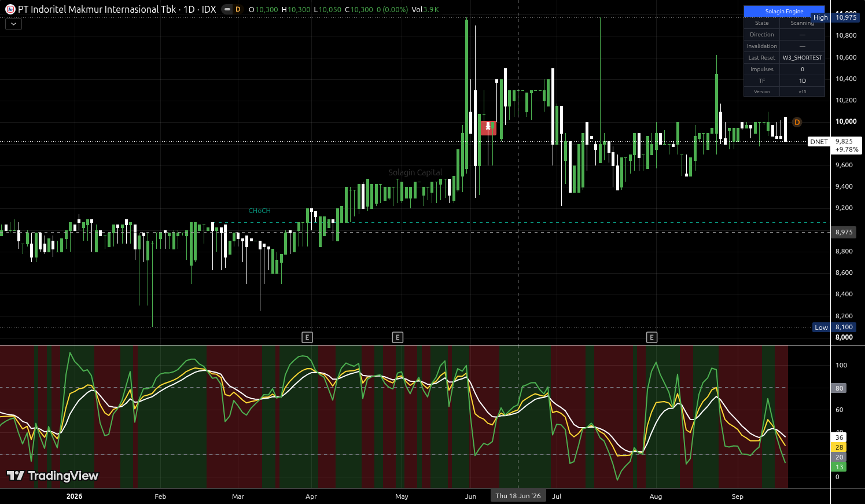Click the W3_SHORTEST last reset value

click(x=802, y=58)
